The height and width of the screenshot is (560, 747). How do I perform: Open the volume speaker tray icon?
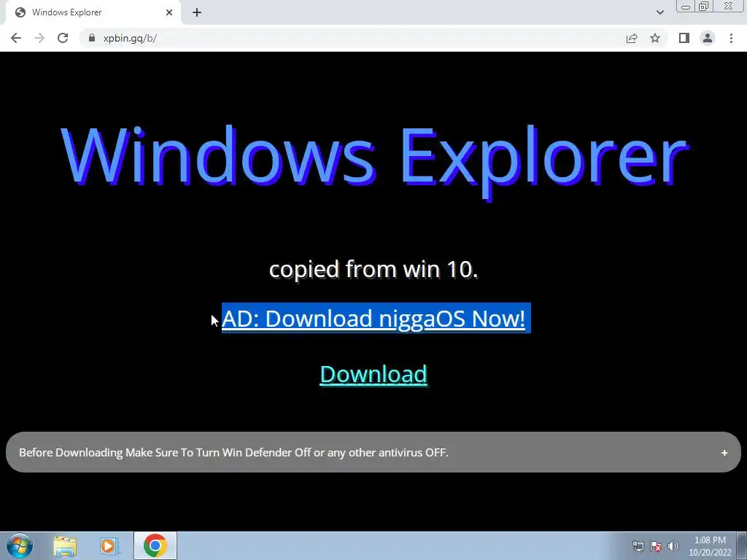click(673, 546)
